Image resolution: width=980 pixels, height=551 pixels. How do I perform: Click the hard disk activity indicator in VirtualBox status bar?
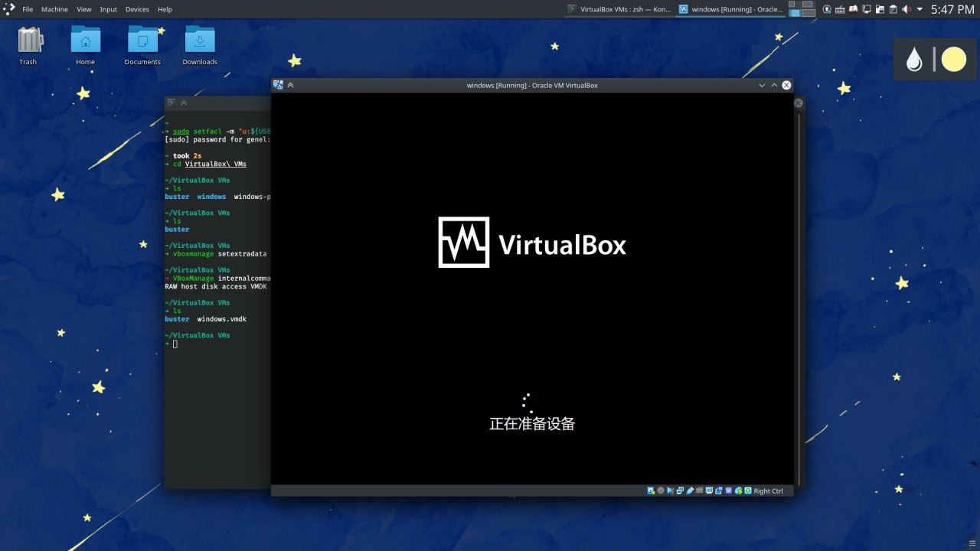pos(651,491)
